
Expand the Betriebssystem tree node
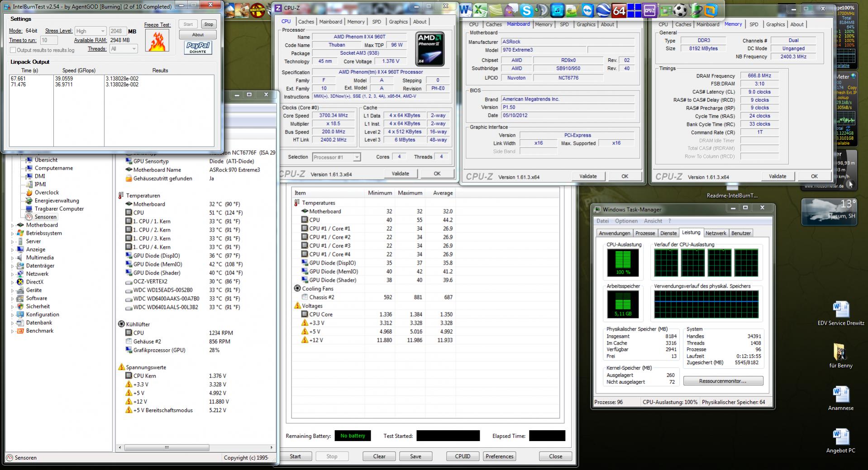pos(12,233)
